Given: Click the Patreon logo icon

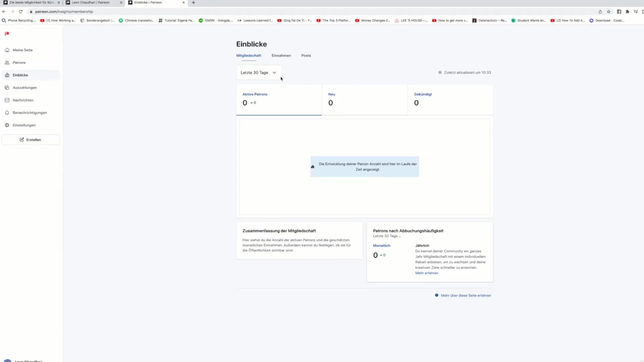Looking at the screenshot, I should tap(7, 34).
